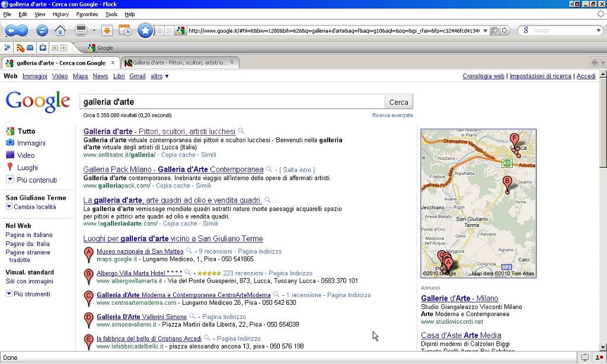Filter results by 'Immagini' in left sidebar
Screen dimensions: 607x364
(31, 143)
